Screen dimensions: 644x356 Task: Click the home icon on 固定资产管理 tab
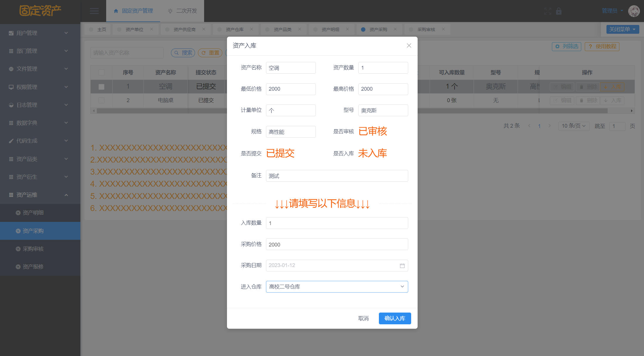coord(116,11)
